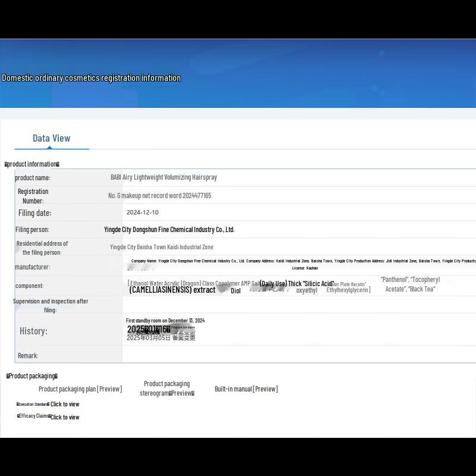Click the product information section header
Image resolution: width=476 pixels, height=476 pixels.
[x=32, y=164]
